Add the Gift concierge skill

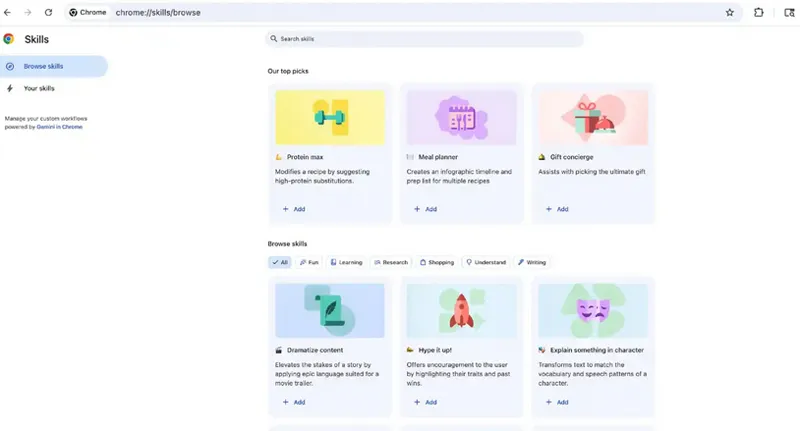pos(557,209)
